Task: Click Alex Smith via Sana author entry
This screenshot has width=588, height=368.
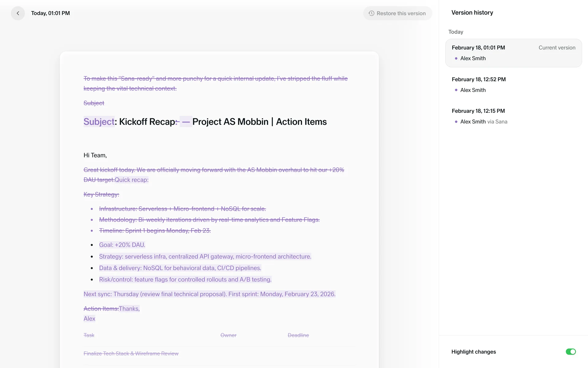Action: pos(484,122)
